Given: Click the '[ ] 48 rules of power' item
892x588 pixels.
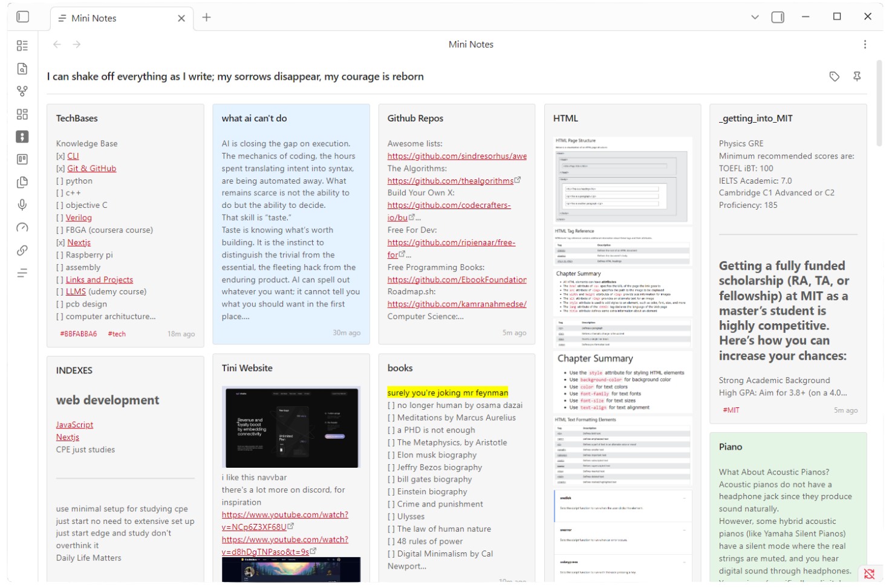Looking at the screenshot, I should [x=425, y=541].
